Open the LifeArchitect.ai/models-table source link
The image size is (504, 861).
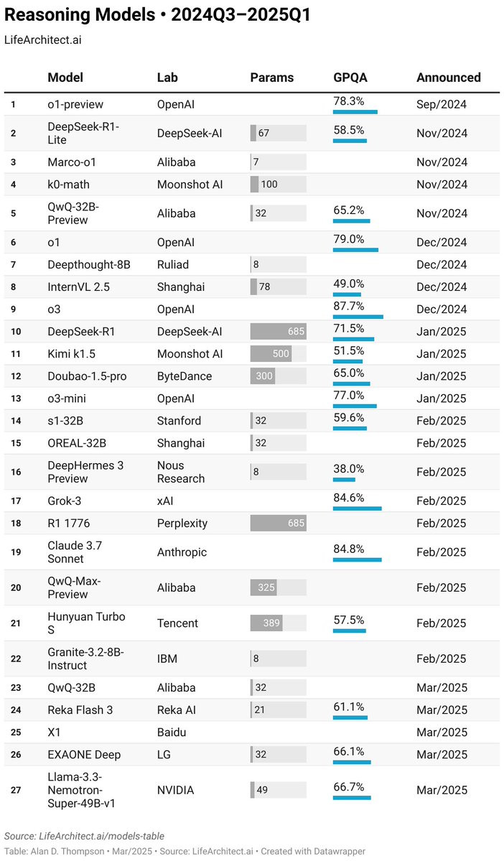point(101,837)
